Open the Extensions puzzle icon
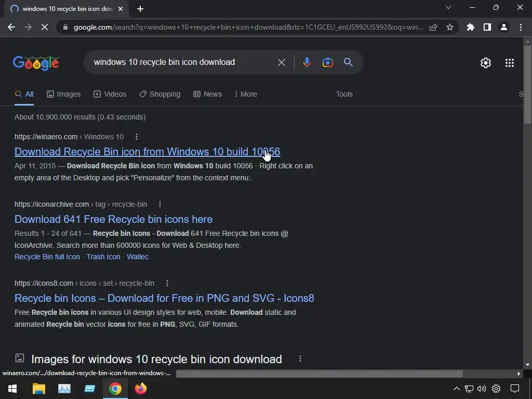 (x=470, y=27)
